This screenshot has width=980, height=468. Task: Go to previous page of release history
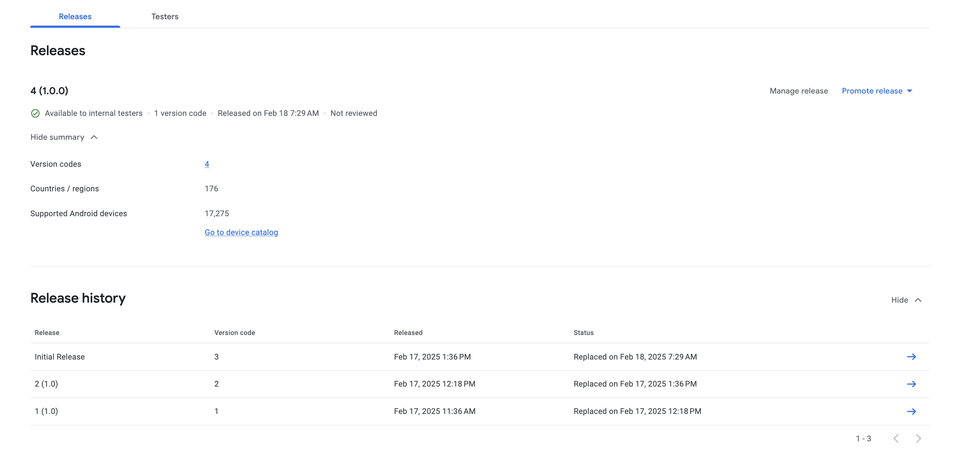(896, 438)
